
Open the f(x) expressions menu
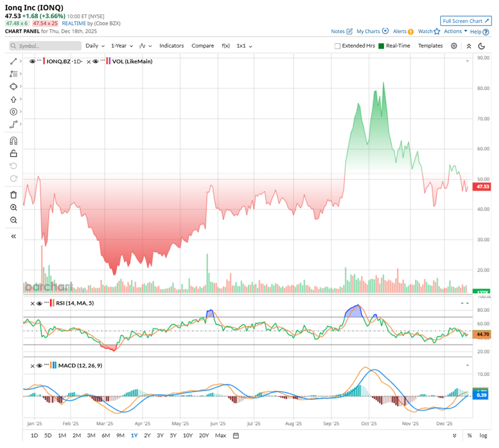point(226,46)
